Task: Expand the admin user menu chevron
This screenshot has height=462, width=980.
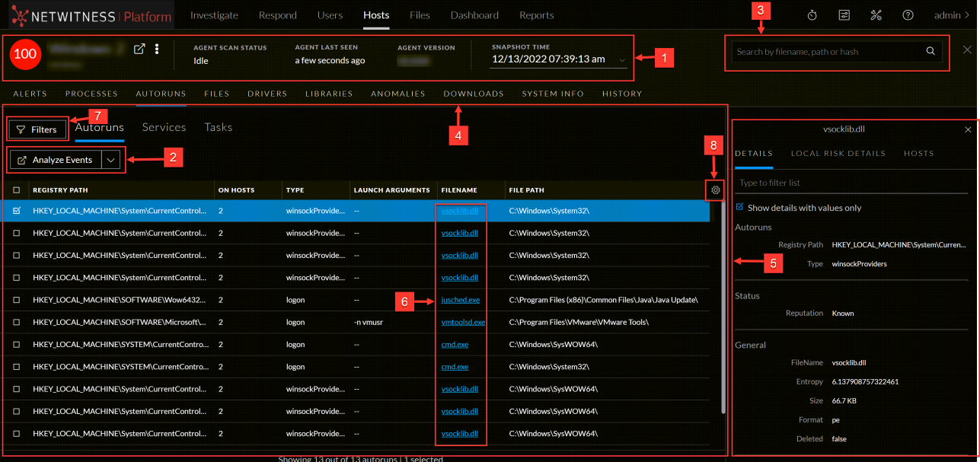Action: click(x=968, y=14)
